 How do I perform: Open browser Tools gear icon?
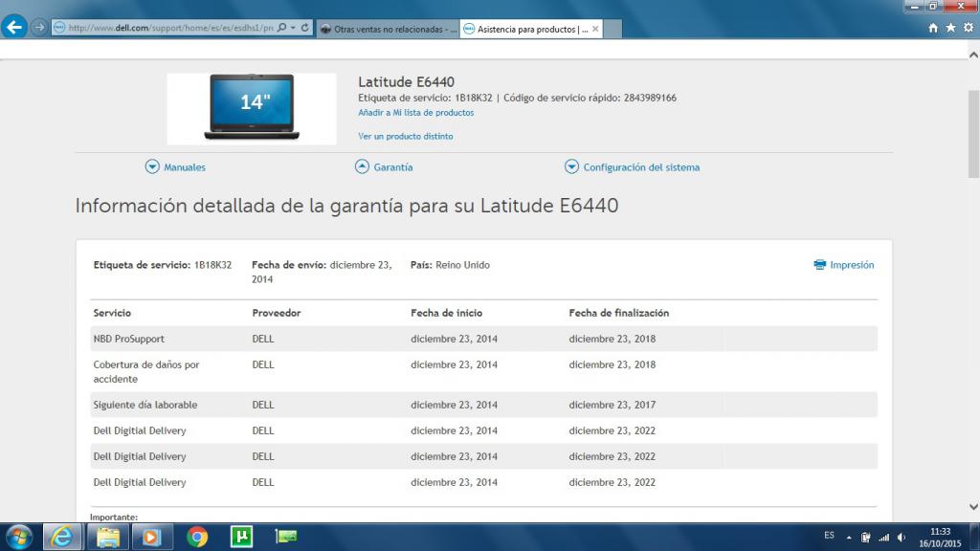(969, 28)
